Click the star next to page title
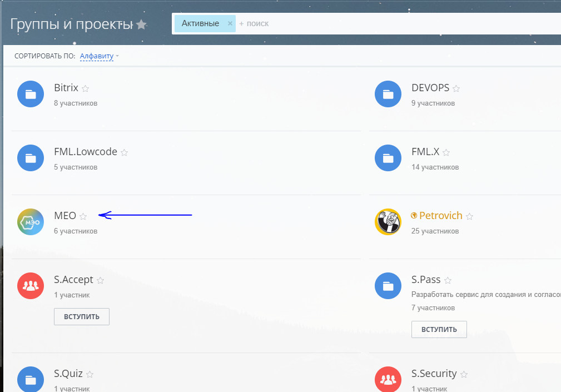The image size is (561, 392). click(142, 24)
